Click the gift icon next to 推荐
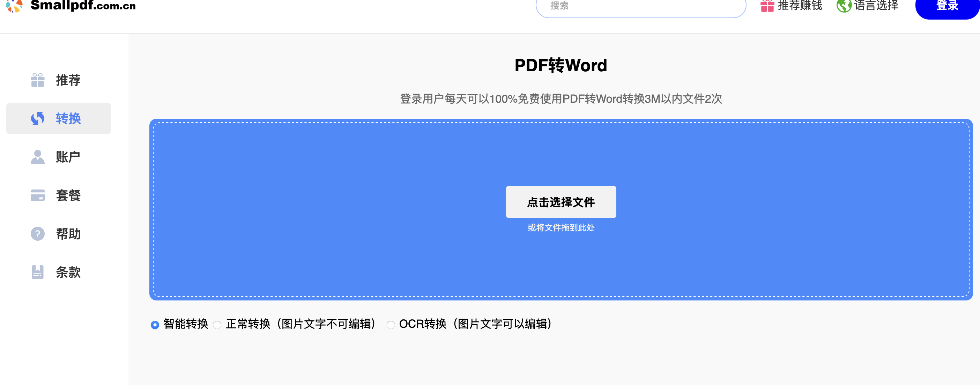The image size is (980, 385). tap(38, 80)
